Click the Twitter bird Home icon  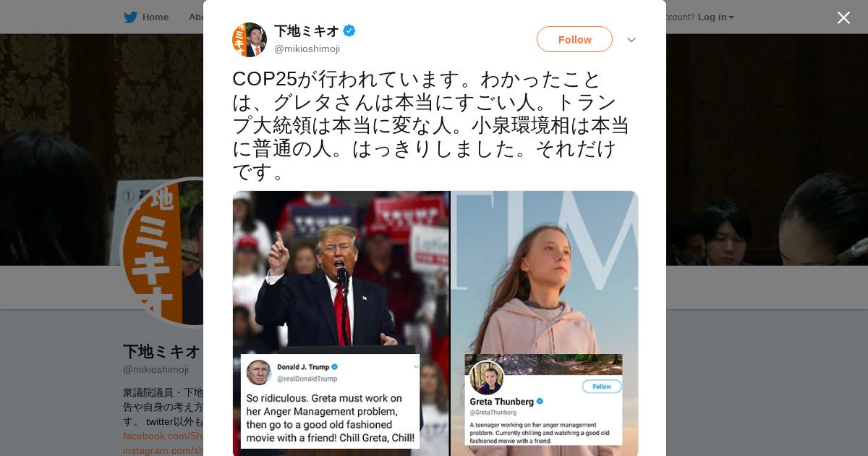pos(130,17)
